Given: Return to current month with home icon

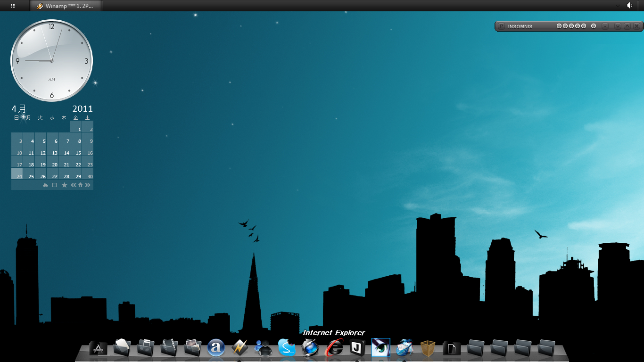Looking at the screenshot, I should pos(80,185).
